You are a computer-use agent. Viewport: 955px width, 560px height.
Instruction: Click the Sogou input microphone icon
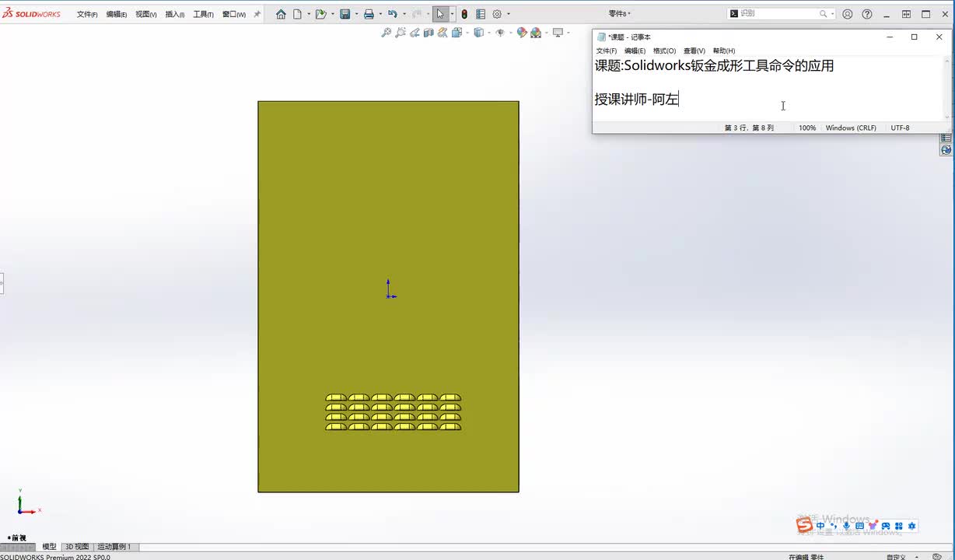pyautogui.click(x=846, y=527)
